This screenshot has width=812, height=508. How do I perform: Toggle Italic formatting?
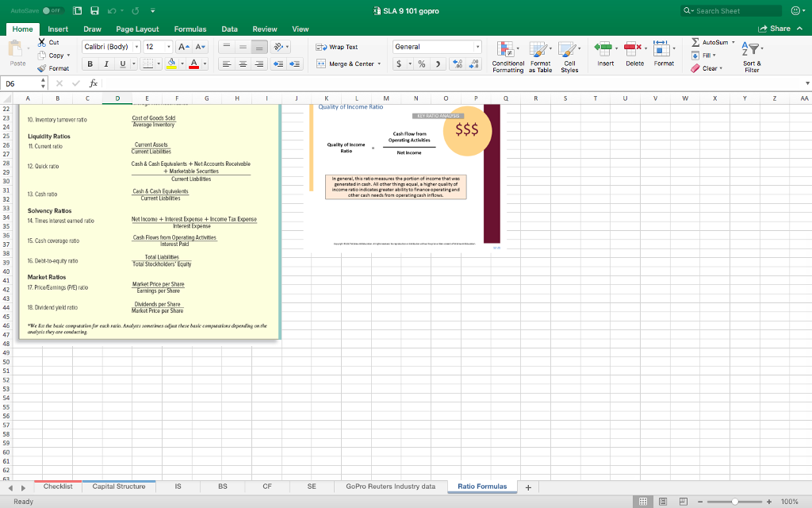(106, 63)
